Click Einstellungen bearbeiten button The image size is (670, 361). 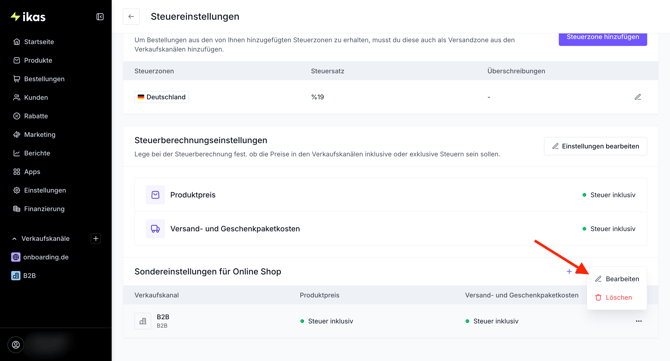(595, 146)
